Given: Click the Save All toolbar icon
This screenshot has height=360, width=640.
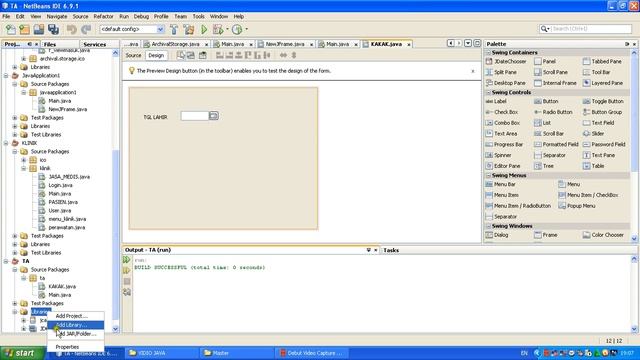Looking at the screenshot, I should point(53,29).
